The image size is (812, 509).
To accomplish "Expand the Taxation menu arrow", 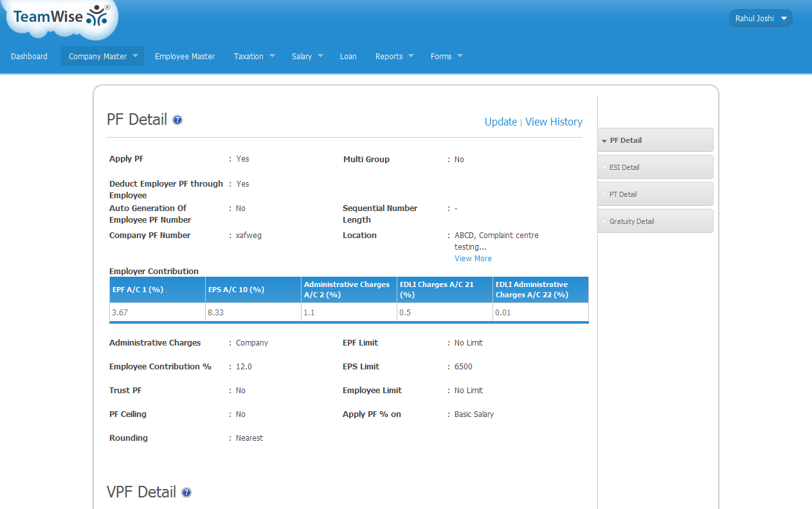I will (272, 56).
